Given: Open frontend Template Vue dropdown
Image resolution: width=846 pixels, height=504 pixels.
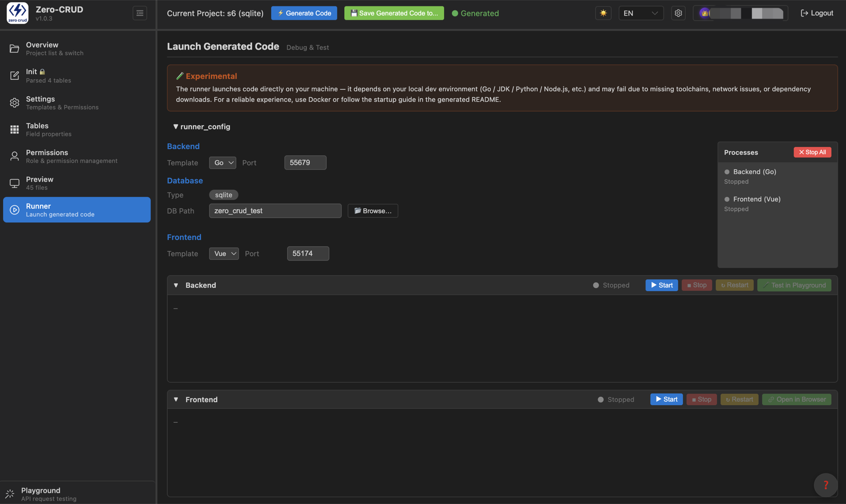Looking at the screenshot, I should [x=224, y=254].
